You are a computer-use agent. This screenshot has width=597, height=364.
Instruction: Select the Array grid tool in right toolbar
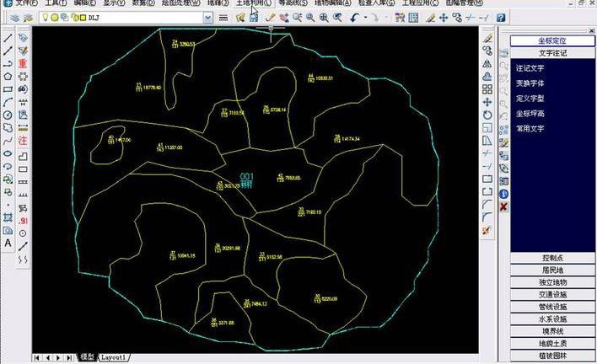[487, 89]
